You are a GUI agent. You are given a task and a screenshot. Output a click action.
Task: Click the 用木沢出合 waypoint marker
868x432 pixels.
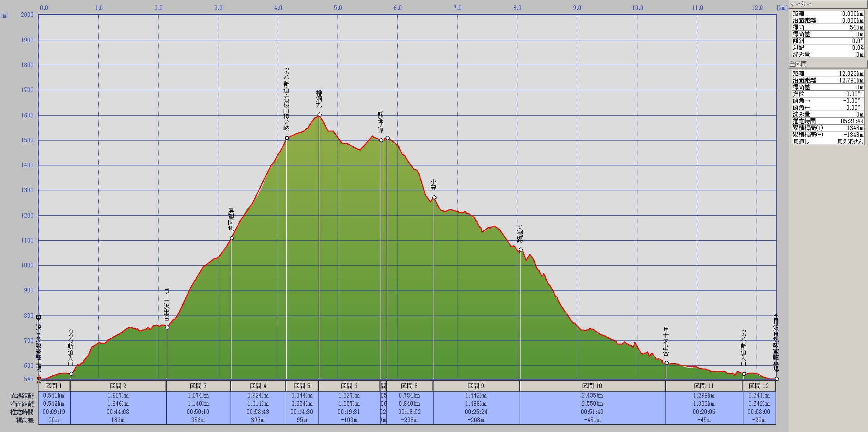coord(666,363)
